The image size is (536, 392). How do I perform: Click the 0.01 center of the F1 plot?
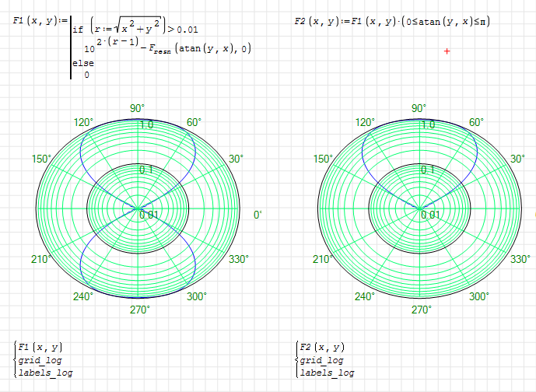(x=149, y=215)
